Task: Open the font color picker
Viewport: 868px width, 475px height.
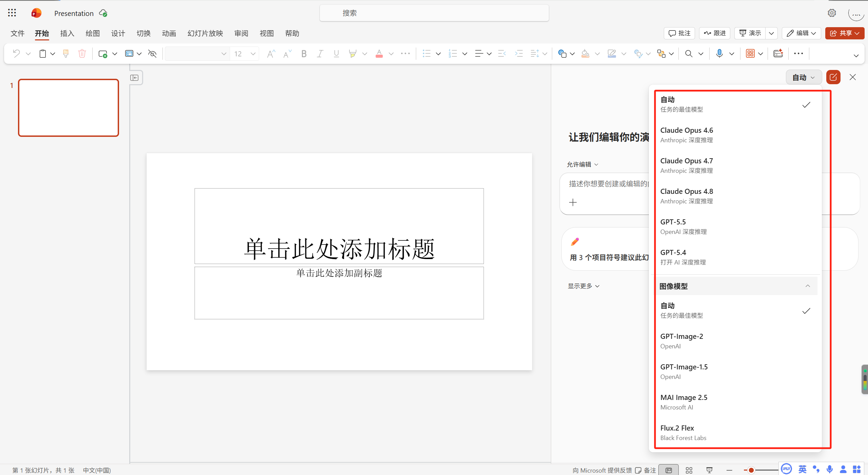Action: (391, 54)
